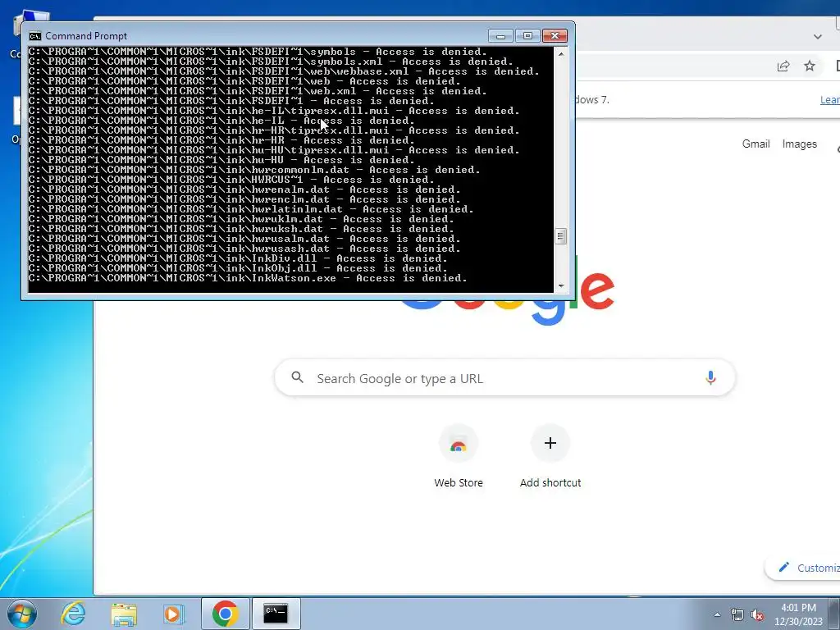The width and height of the screenshot is (840, 630).
Task: Click the hwrcommonlm.dat line in Command Prompt
Action: click(254, 170)
